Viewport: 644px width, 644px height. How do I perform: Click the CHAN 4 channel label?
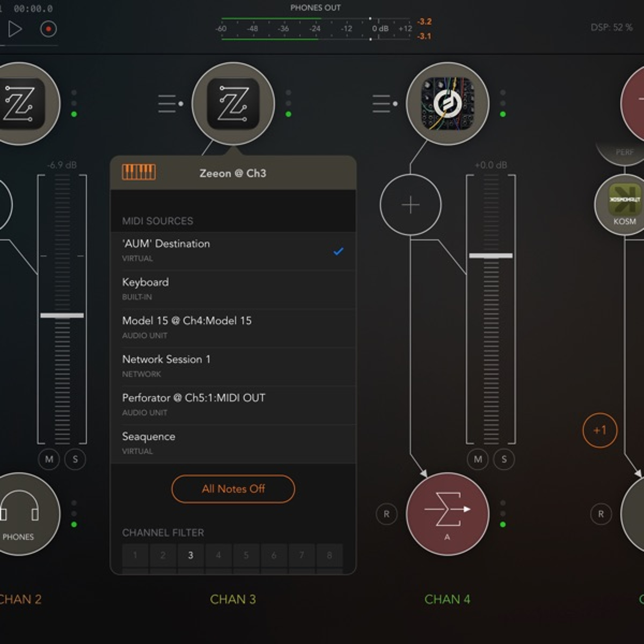(447, 599)
